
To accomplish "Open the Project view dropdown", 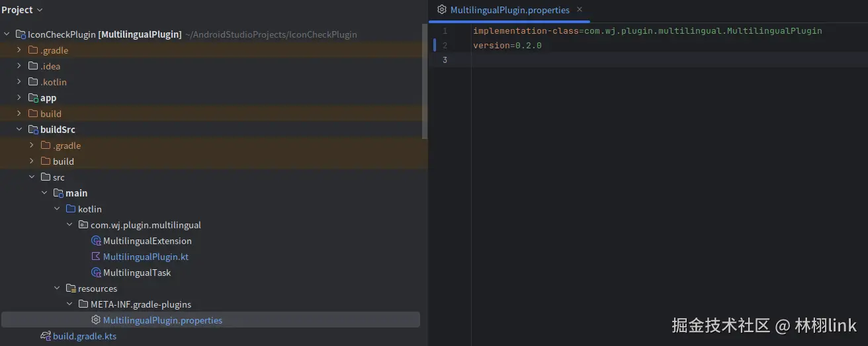I will 22,10.
